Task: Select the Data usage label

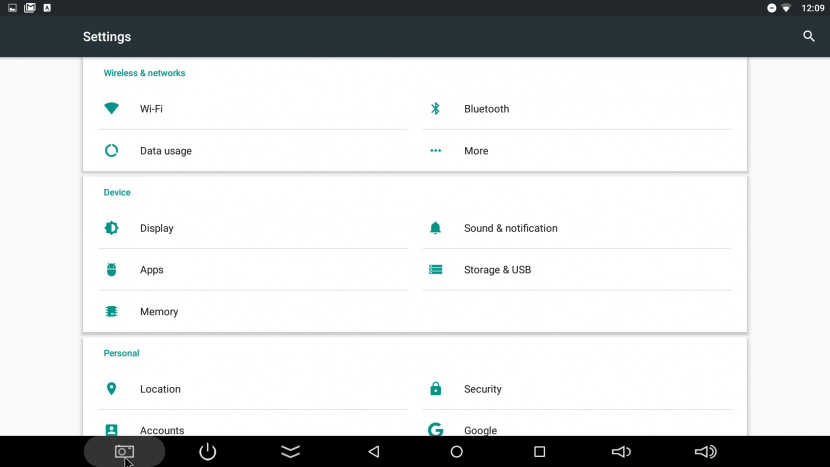Action: click(166, 151)
